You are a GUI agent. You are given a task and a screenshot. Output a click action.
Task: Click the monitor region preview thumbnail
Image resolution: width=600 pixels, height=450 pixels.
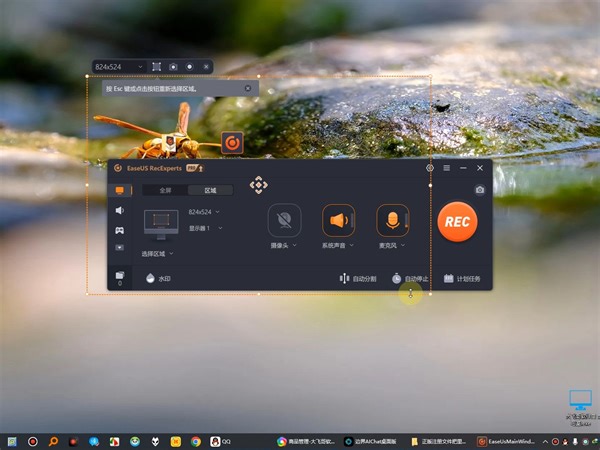click(x=161, y=225)
